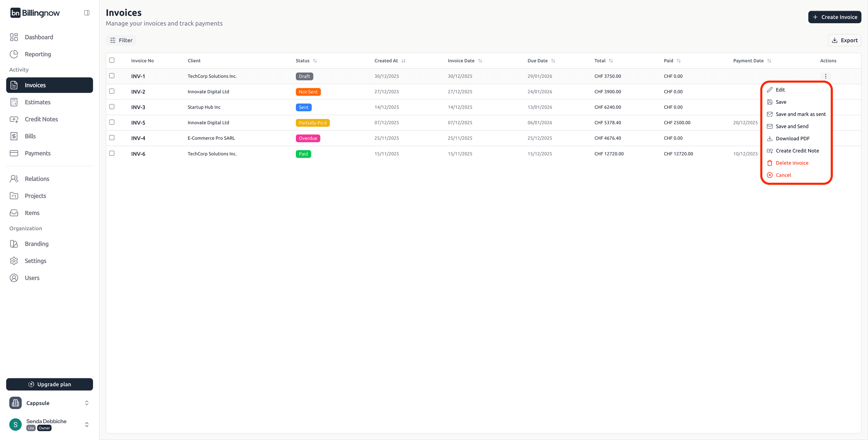Open the actions menu for INV-1
This screenshot has width=868, height=440.
tap(826, 76)
